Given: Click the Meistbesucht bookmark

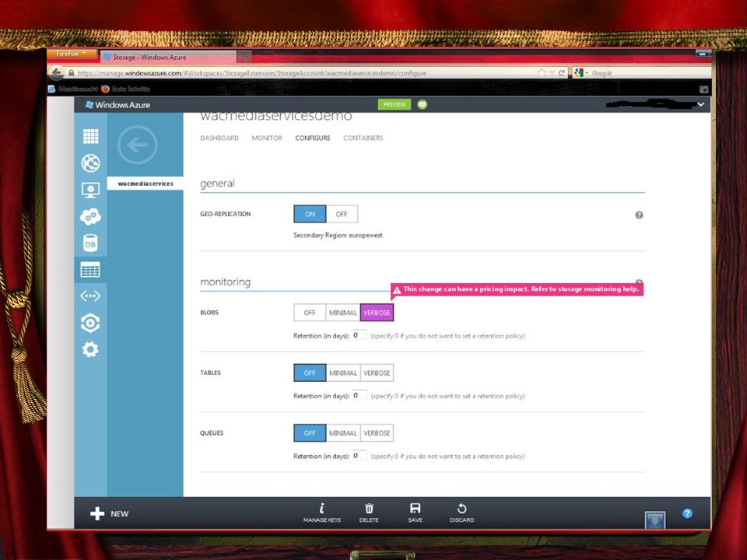Looking at the screenshot, I should [x=73, y=89].
